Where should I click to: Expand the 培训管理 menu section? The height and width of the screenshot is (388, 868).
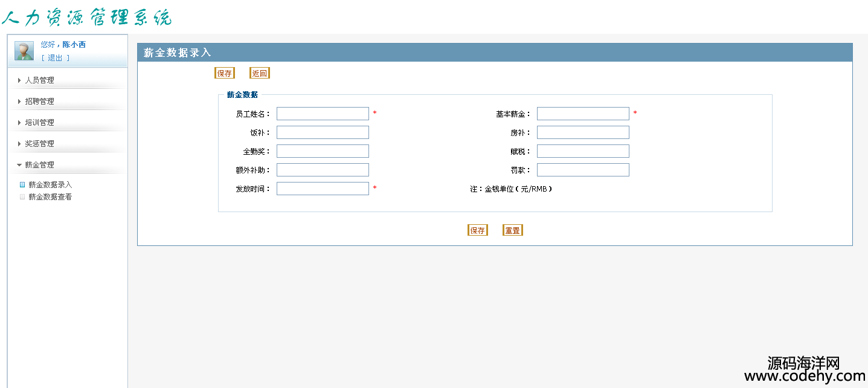39,123
